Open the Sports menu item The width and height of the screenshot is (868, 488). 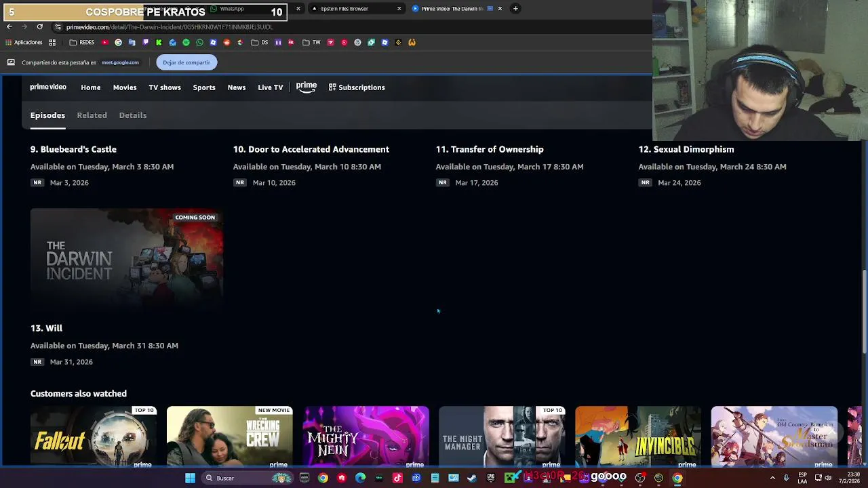click(204, 87)
